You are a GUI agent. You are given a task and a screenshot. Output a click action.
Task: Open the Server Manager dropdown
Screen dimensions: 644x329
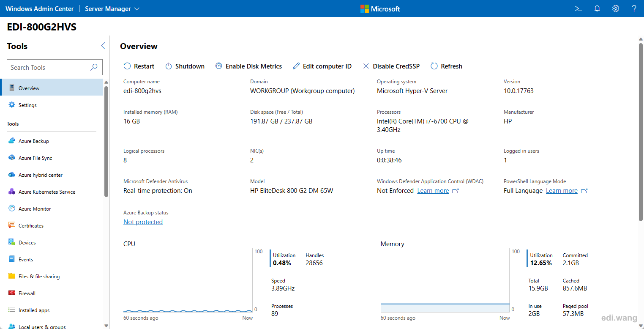tap(112, 8)
